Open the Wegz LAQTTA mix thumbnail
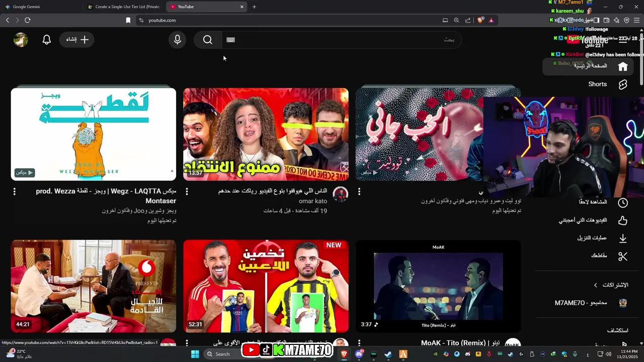The width and height of the screenshot is (644, 362). tap(94, 134)
